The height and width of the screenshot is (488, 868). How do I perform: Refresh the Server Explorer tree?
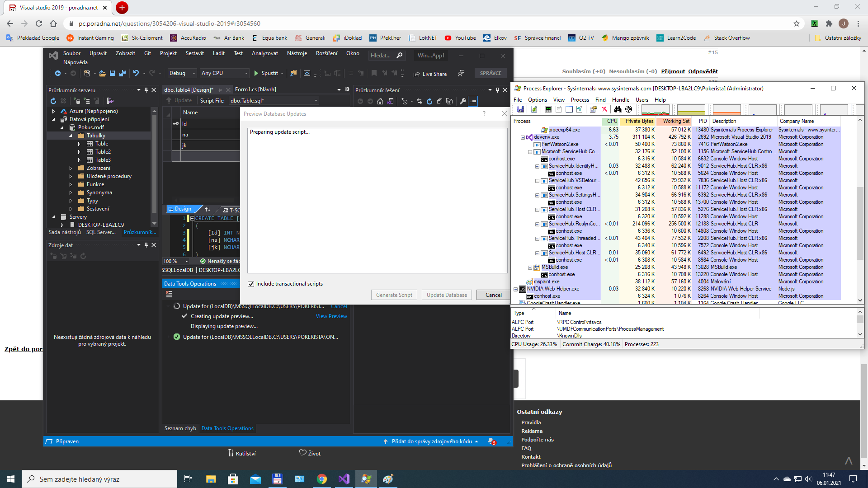click(53, 101)
